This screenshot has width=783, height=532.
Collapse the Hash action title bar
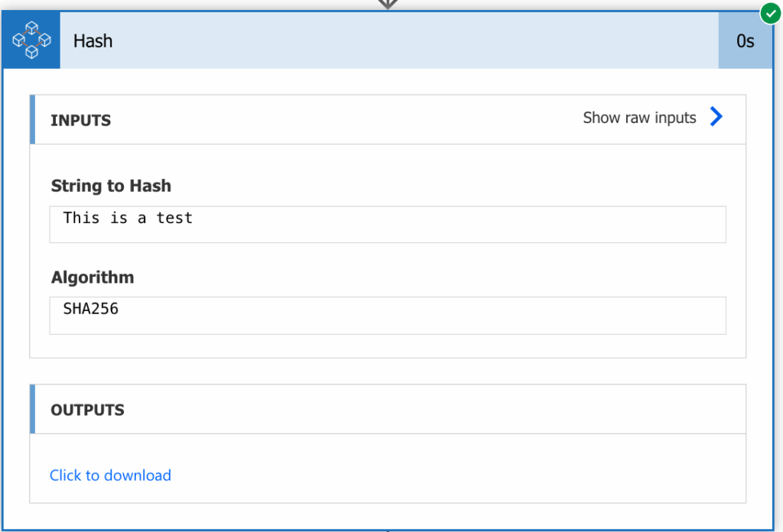pyautogui.click(x=389, y=41)
